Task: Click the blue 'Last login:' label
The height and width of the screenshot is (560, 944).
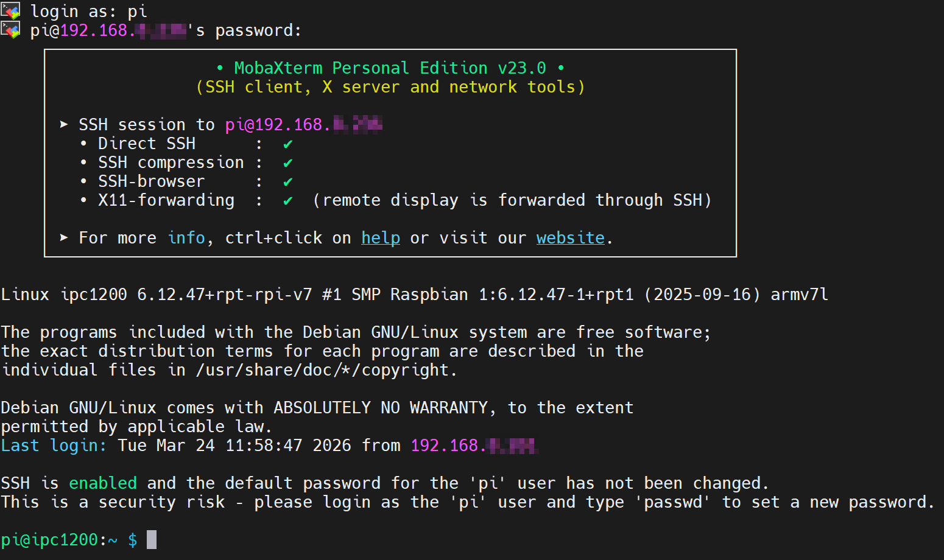Action: click(x=54, y=446)
